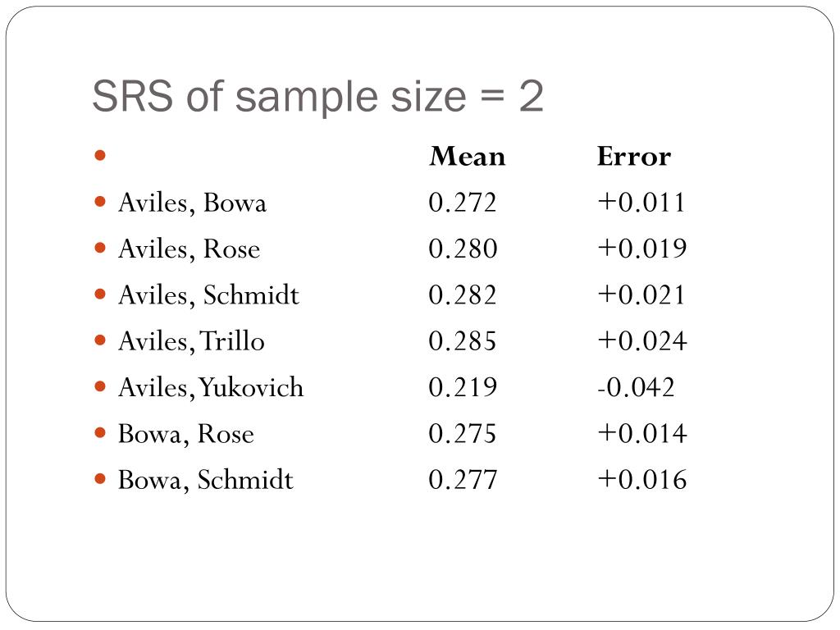Viewport: 840px width, 630px height.
Task: Click the mean value 0.272
Action: (463, 203)
